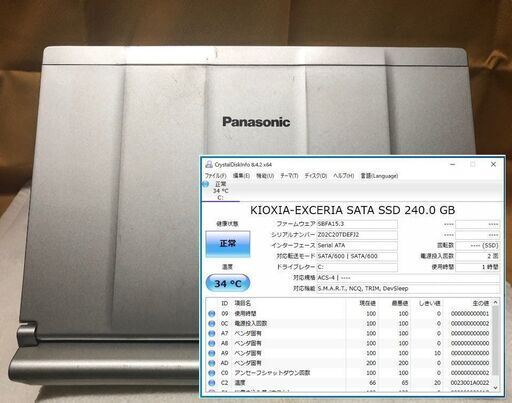Click the 34 °C temperature button

click(x=228, y=283)
